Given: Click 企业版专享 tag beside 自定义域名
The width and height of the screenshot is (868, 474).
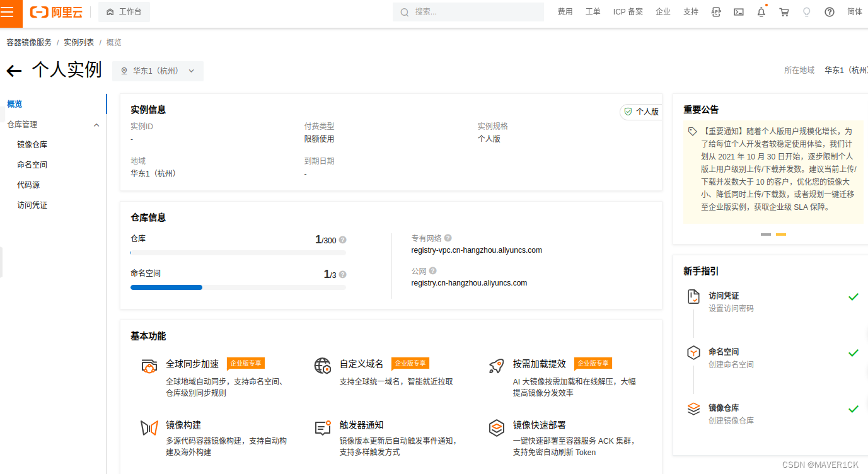Looking at the screenshot, I should (410, 364).
